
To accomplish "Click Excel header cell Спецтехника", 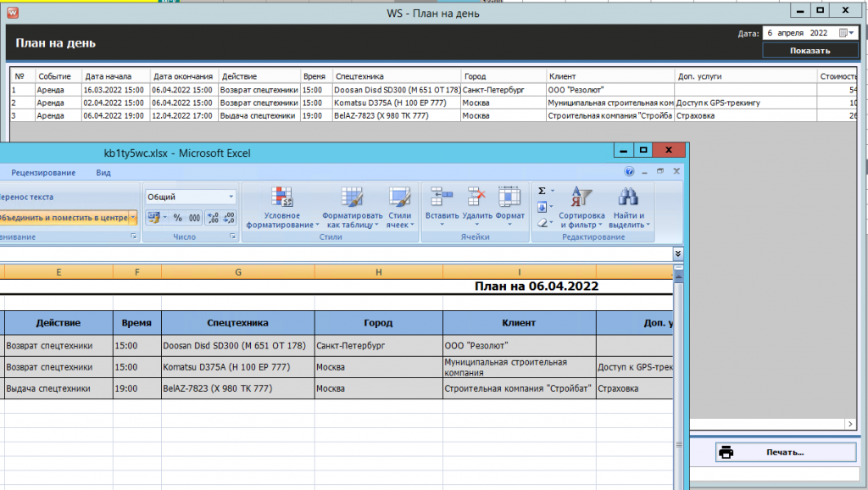I will [238, 323].
